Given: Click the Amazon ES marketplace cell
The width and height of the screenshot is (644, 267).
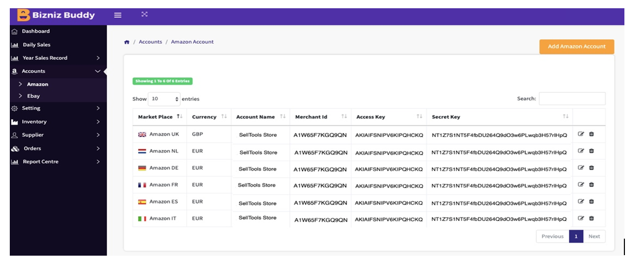Looking at the screenshot, I should click(159, 202).
